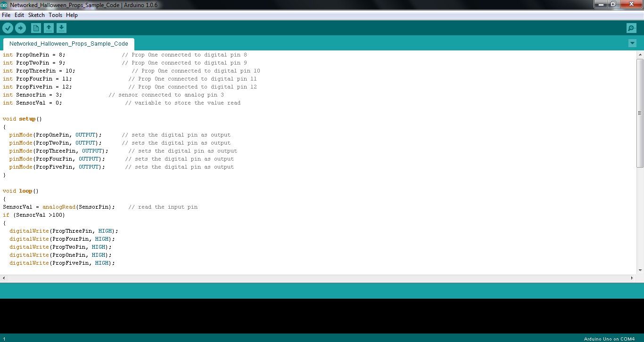
Task: Open the tab manager dropdown arrow
Action: (x=632, y=43)
